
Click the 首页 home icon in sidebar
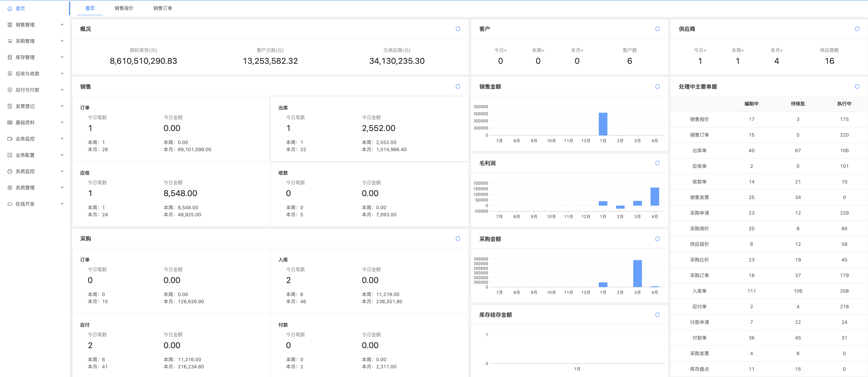coord(10,8)
